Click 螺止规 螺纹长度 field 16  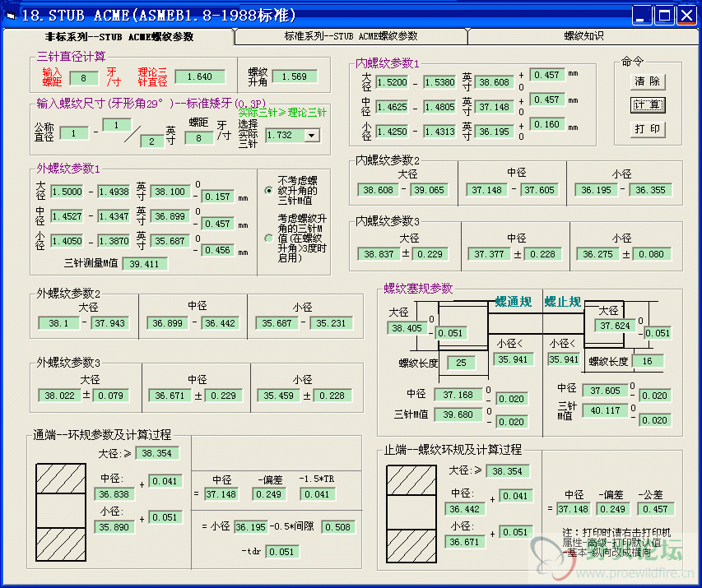click(x=648, y=361)
